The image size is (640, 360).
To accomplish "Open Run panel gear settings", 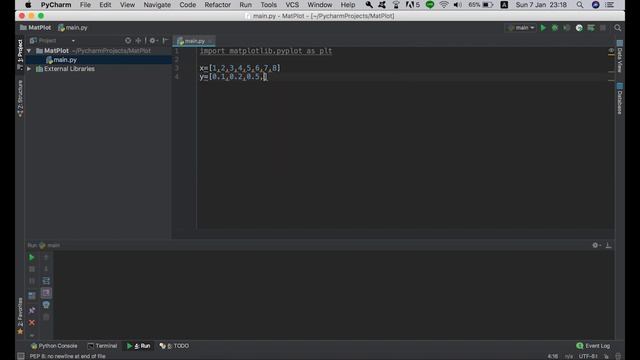I will pos(596,245).
